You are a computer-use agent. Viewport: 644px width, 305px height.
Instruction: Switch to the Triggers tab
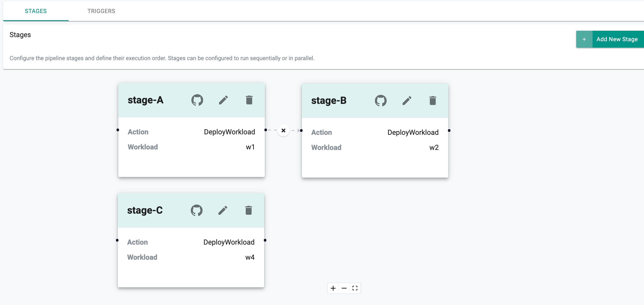(101, 11)
